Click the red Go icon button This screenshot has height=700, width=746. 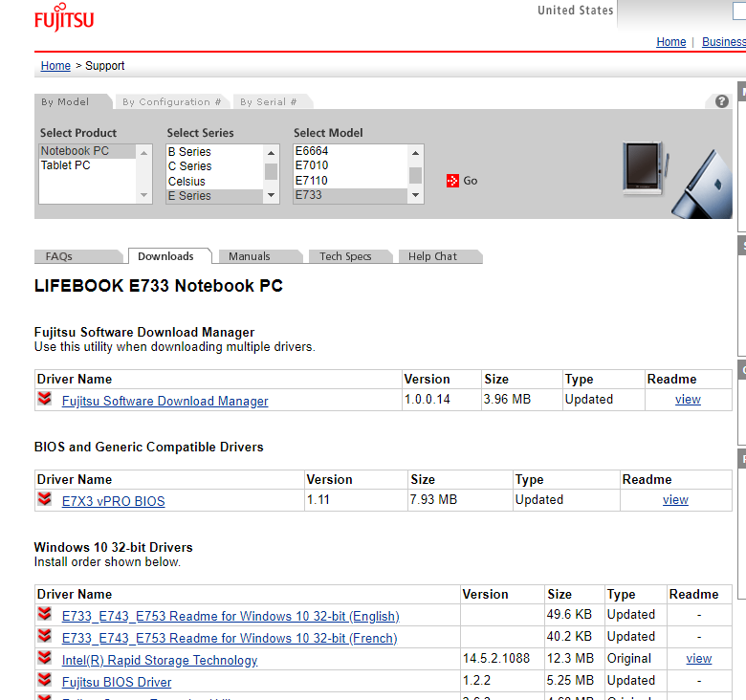(452, 181)
